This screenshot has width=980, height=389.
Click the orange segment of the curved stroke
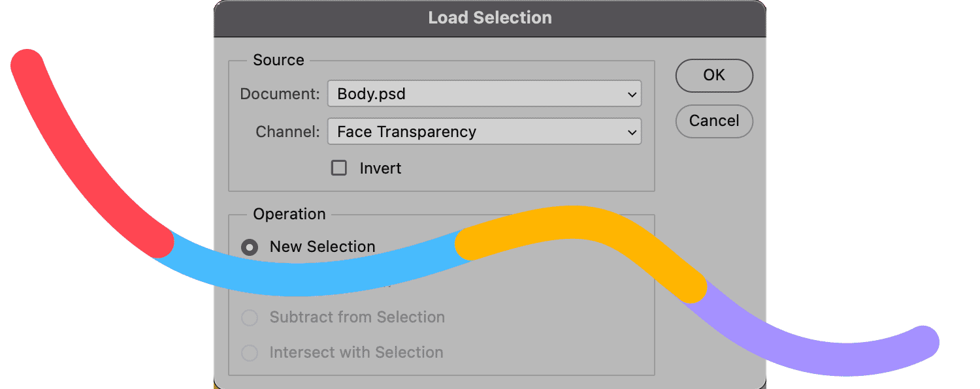click(x=575, y=226)
